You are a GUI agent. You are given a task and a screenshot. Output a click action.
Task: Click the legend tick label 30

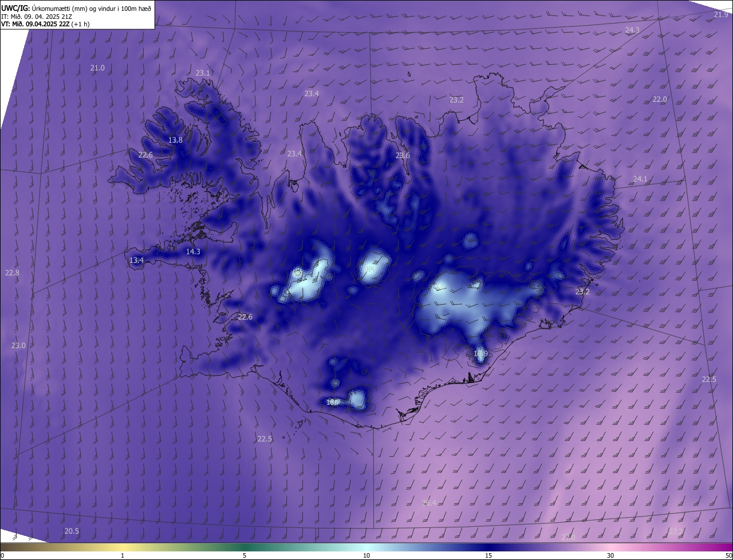click(x=610, y=555)
